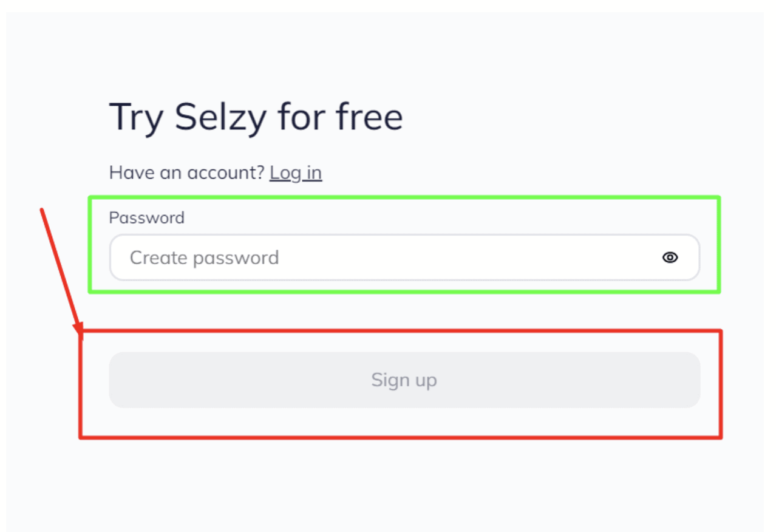This screenshot has width=776, height=532.
Task: Click the word "Selzy" in the heading
Action: pos(221,117)
